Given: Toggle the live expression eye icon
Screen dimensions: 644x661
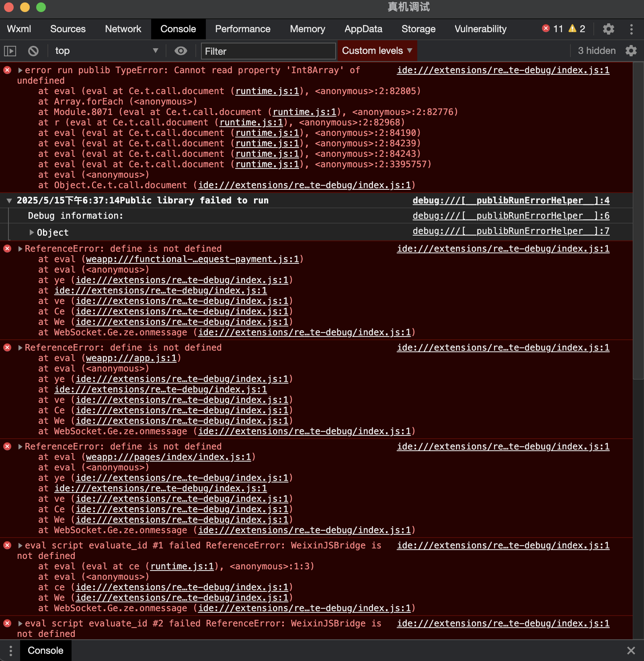Looking at the screenshot, I should pos(181,51).
